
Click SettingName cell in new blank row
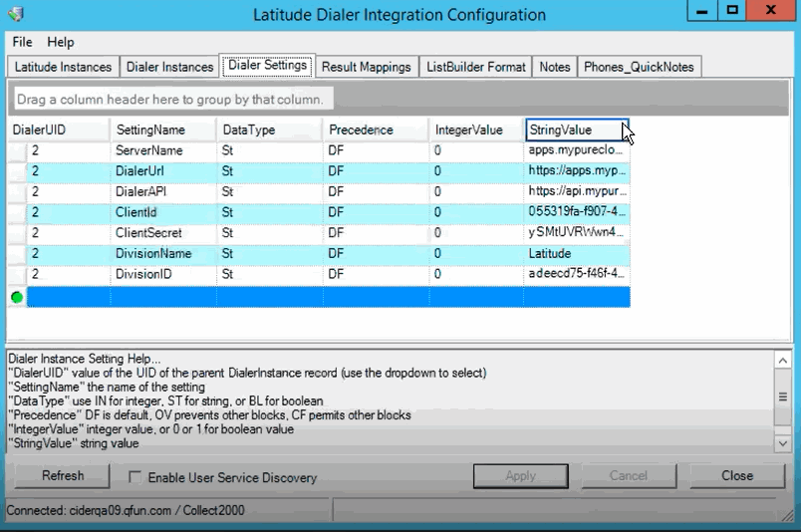pos(163,297)
